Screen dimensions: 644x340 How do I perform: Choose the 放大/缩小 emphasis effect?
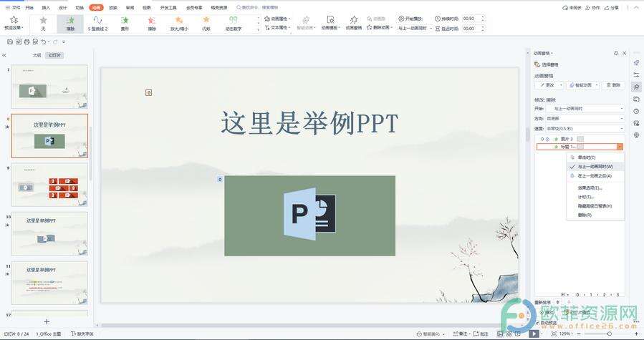pyautogui.click(x=179, y=24)
